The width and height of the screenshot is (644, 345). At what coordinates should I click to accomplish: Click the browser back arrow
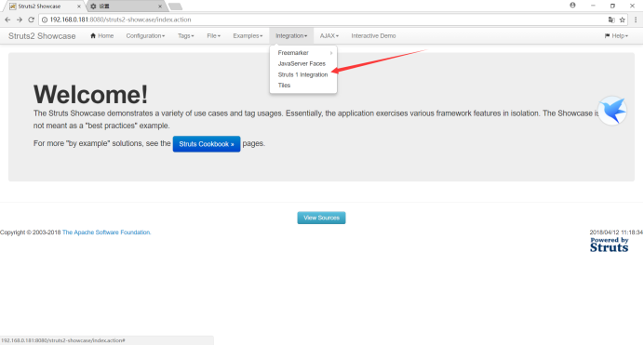click(x=7, y=20)
